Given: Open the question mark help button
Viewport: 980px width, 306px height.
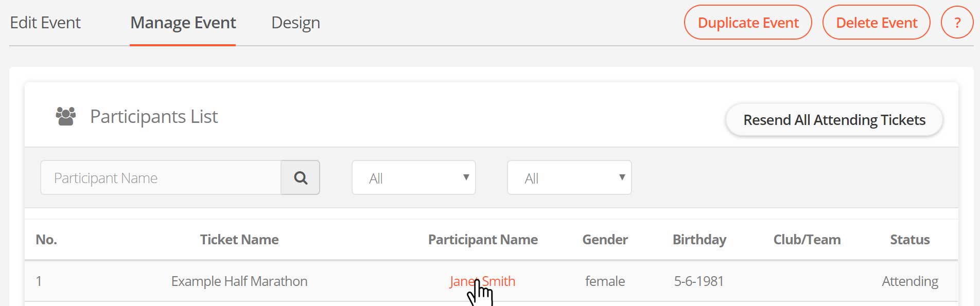Looking at the screenshot, I should (x=957, y=23).
